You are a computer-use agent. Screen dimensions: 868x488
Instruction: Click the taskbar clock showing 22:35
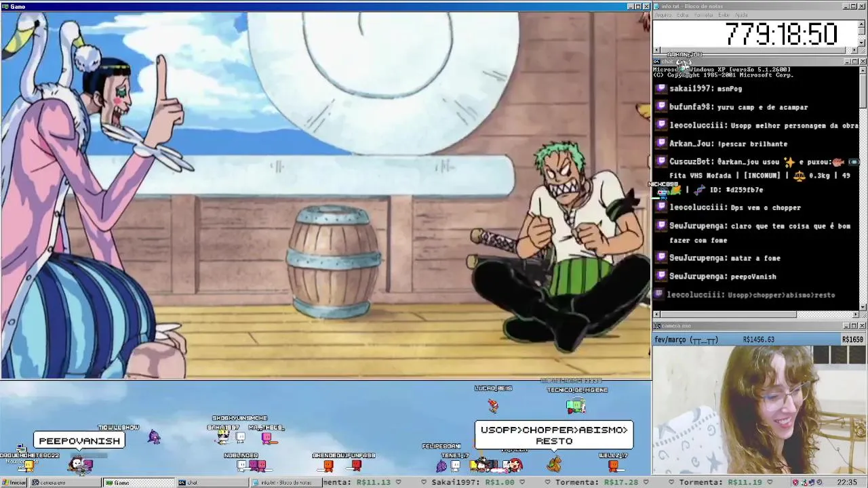pyautogui.click(x=847, y=483)
